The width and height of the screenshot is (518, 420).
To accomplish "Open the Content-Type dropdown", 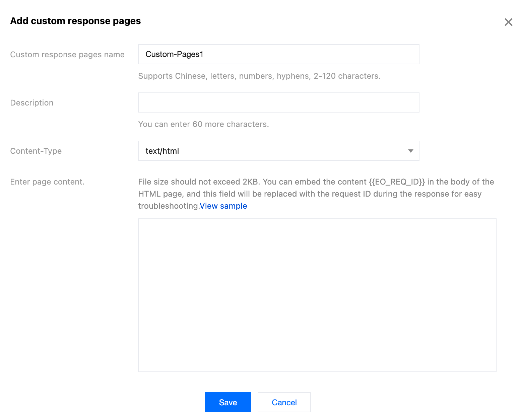I will (x=278, y=151).
